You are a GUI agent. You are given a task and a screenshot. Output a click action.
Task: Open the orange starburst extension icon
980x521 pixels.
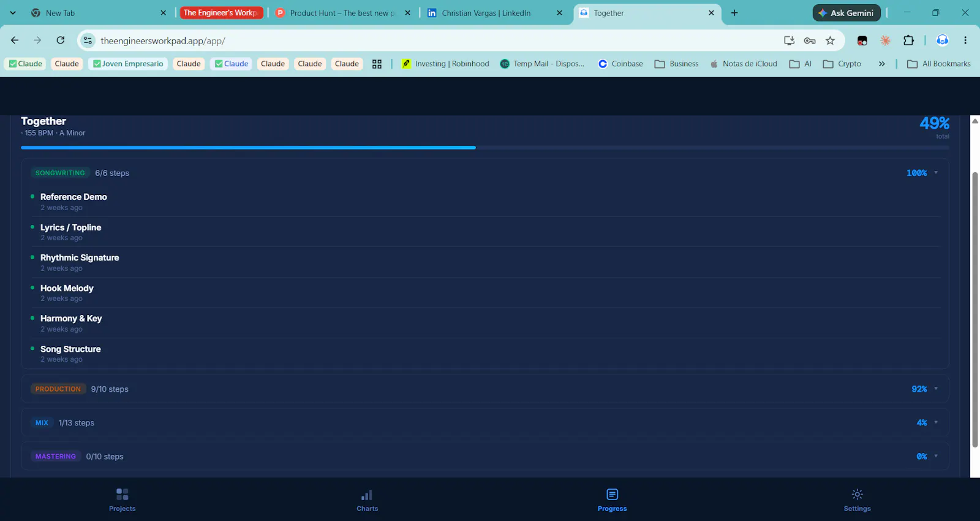(885, 40)
